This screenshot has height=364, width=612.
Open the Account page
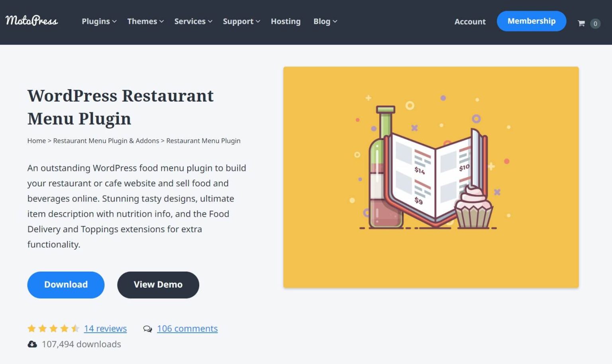click(x=470, y=22)
